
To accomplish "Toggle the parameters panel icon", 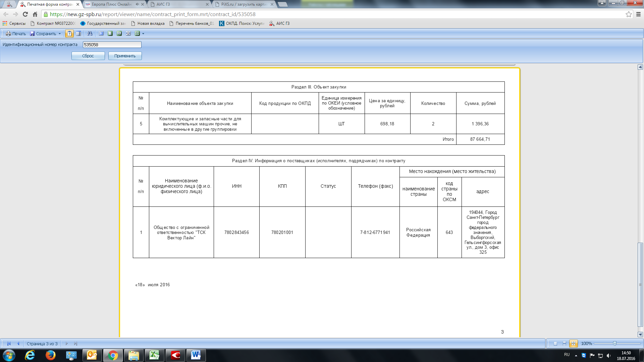I will pos(69,34).
